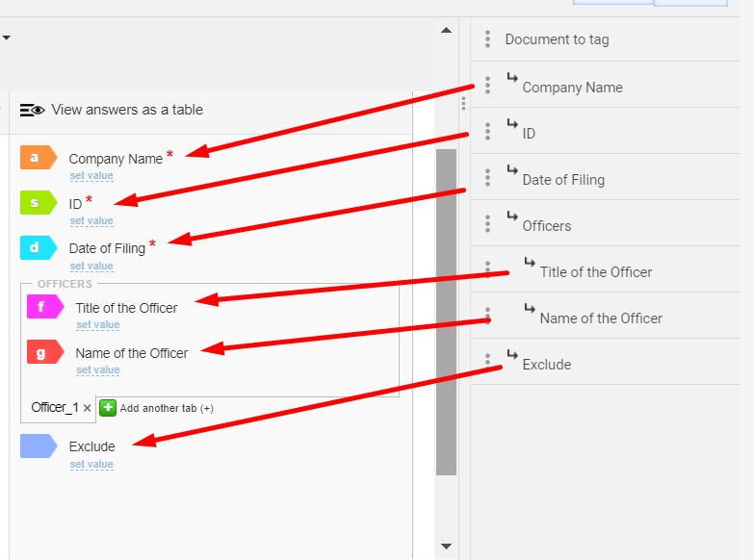Click set value under Title of the Officer
This screenshot has width=754, height=560.
click(98, 325)
